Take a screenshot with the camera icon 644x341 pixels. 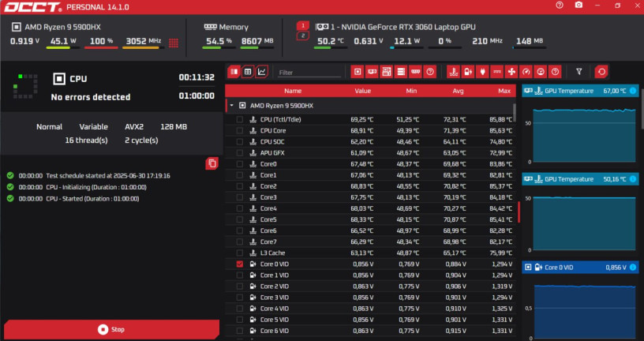[x=578, y=6]
